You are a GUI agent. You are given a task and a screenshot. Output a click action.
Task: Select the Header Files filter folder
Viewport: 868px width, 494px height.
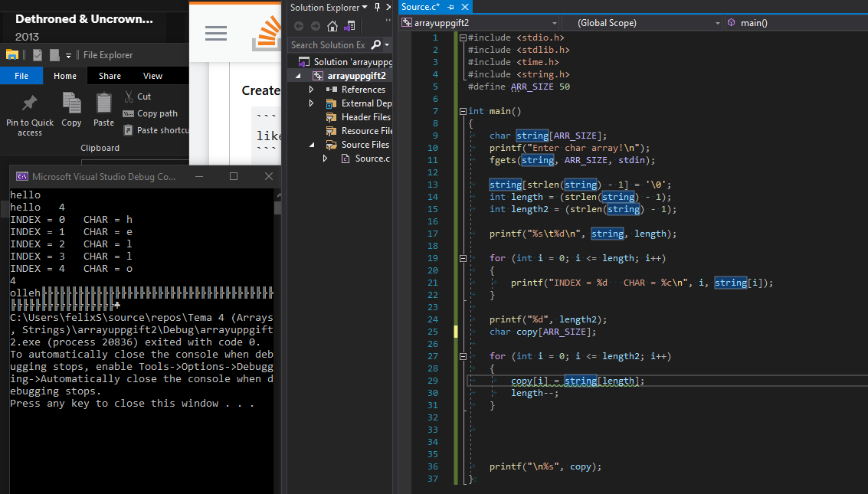pyautogui.click(x=366, y=117)
